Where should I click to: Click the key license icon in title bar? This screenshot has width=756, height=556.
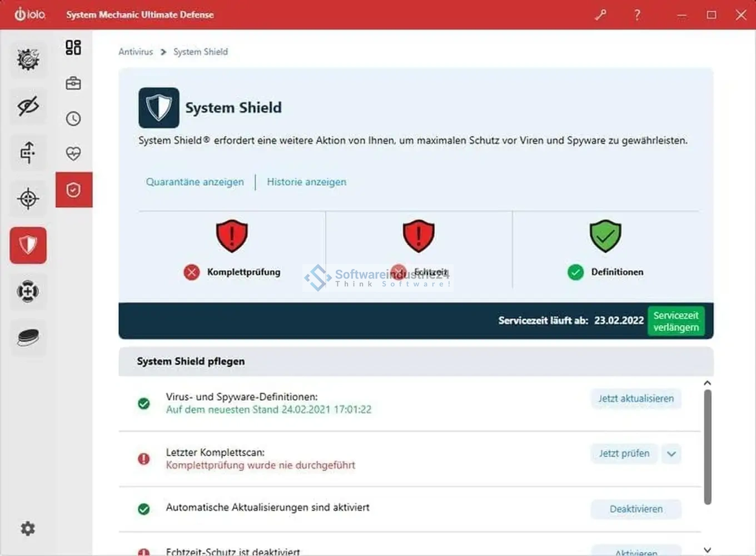pyautogui.click(x=600, y=15)
